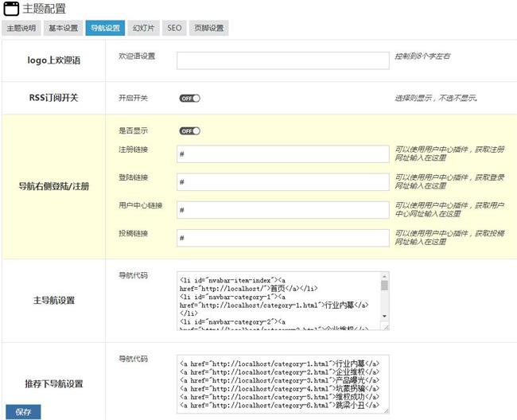Click the 是否显示 field label
The height and width of the screenshot is (420, 517).
[x=133, y=130]
